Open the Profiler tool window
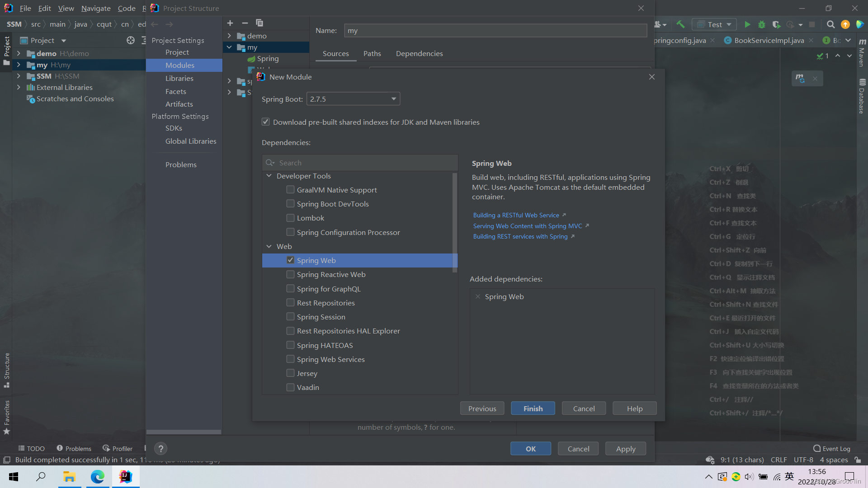Screen dimensions: 868x488 [118, 449]
